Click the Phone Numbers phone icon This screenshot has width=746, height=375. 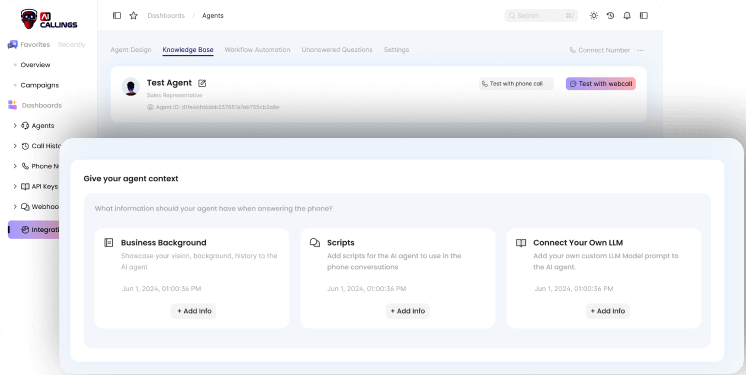(25, 166)
